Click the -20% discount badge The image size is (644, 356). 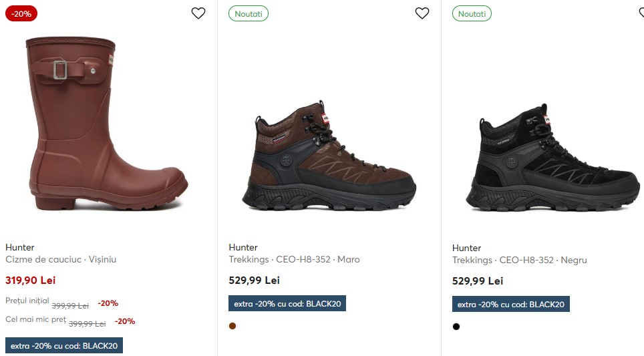coord(21,13)
